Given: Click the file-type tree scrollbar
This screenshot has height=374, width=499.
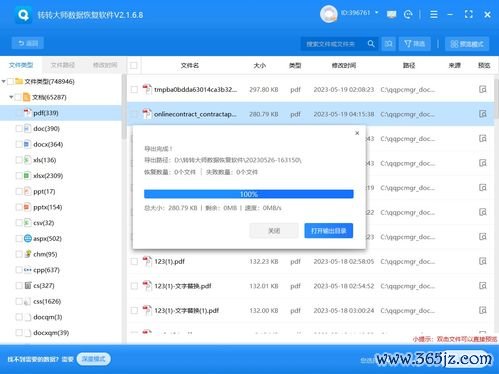Looking at the screenshot, I should coord(124,107).
